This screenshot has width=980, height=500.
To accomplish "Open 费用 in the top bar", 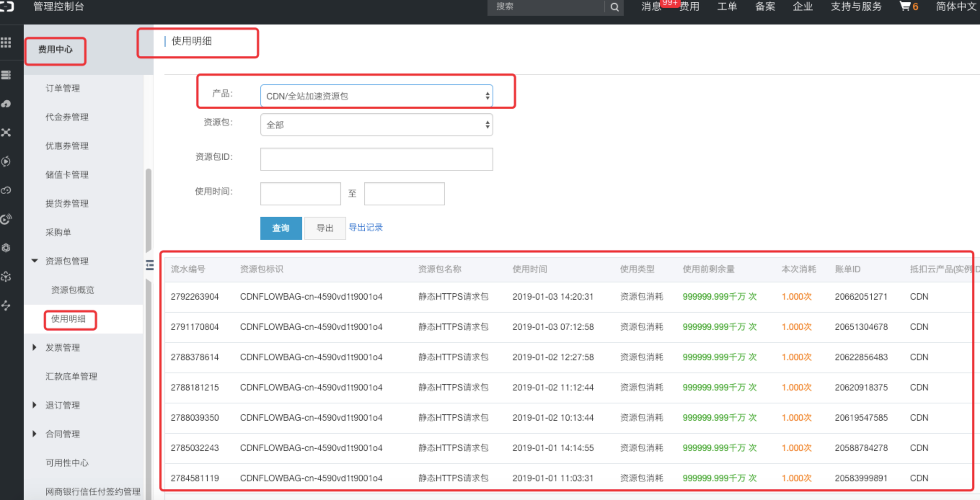I will [689, 6].
